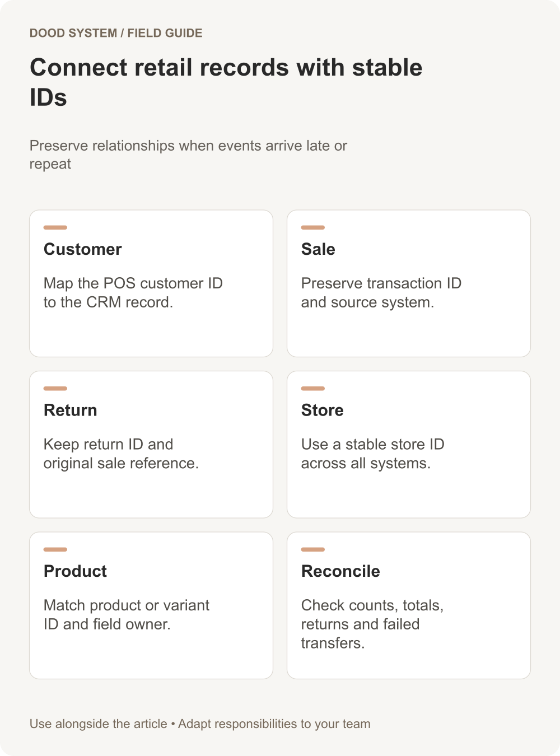The width and height of the screenshot is (560, 756).
Task: Click the 'Keep return ID' description
Action: (121, 454)
